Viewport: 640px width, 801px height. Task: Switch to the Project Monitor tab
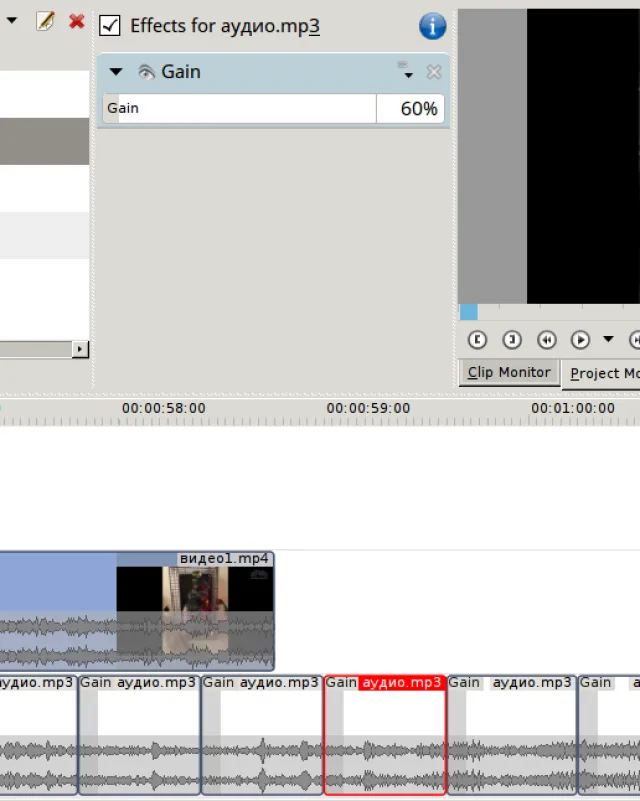coord(602,373)
